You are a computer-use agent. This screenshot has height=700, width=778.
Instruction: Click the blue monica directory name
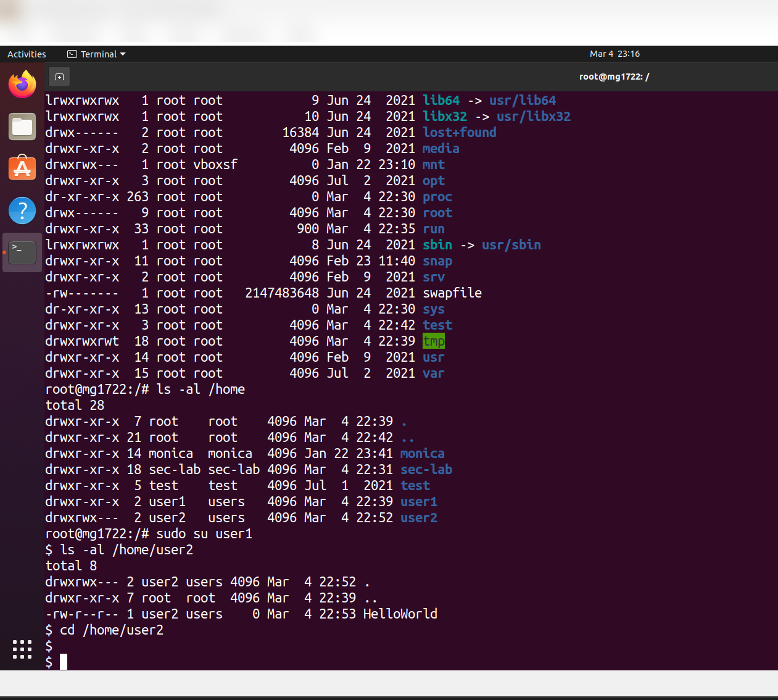pyautogui.click(x=423, y=453)
